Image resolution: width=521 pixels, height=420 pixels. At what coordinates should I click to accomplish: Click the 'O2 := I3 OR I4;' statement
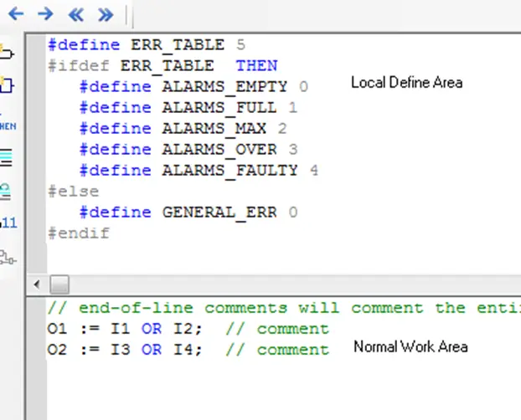[125, 350]
